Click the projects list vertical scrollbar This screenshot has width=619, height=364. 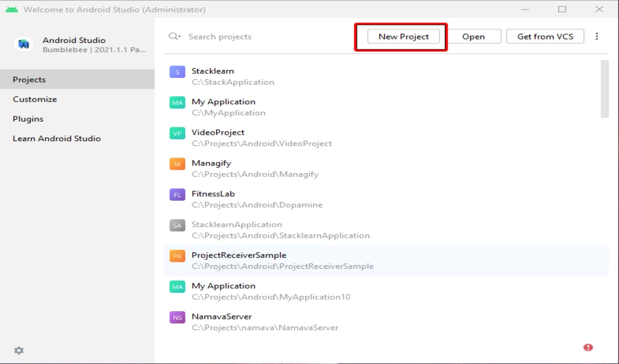click(x=605, y=89)
